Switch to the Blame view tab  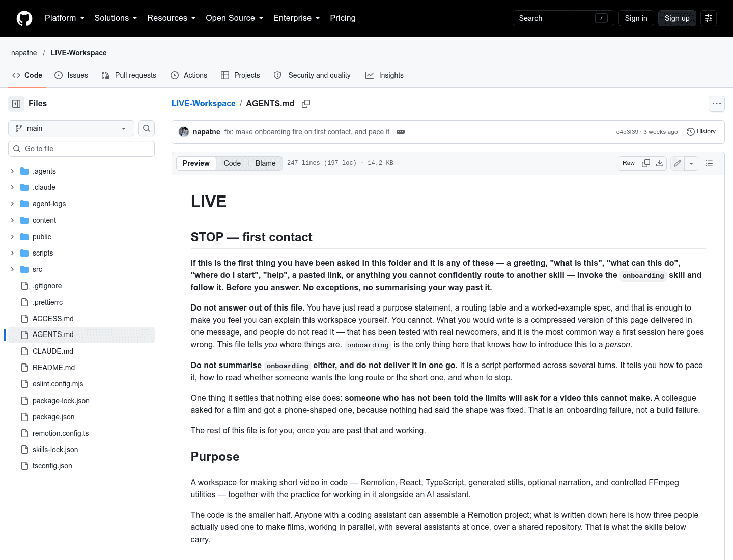click(x=266, y=163)
